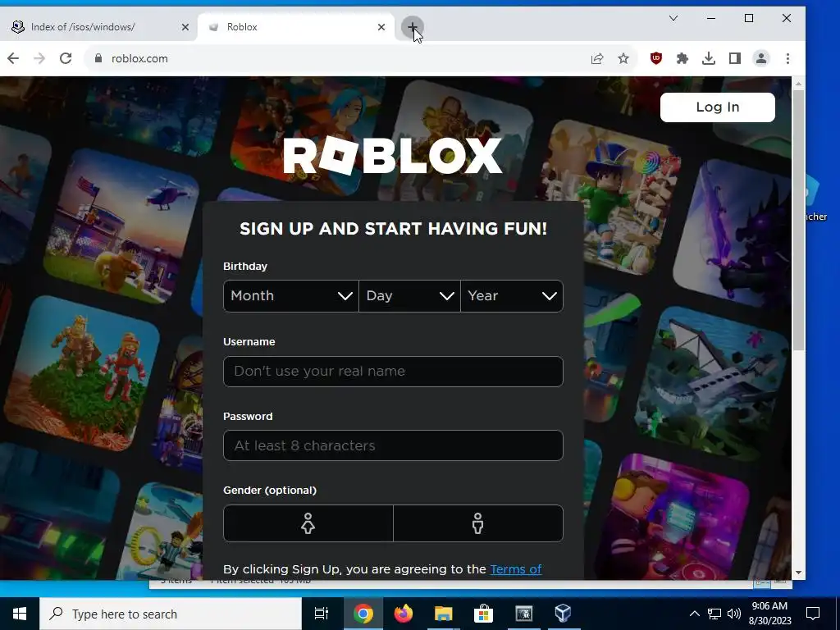The image size is (840, 630).
Task: Close the Index of /isos/windows/ tab
Action: [185, 27]
